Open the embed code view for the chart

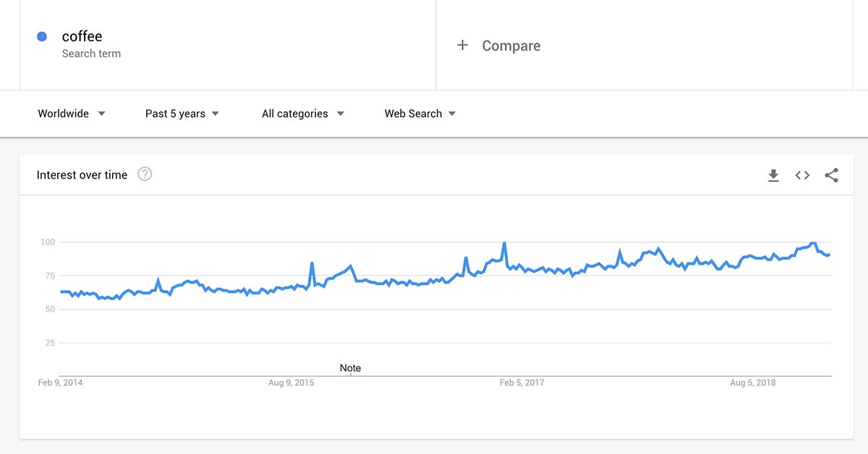tap(802, 175)
